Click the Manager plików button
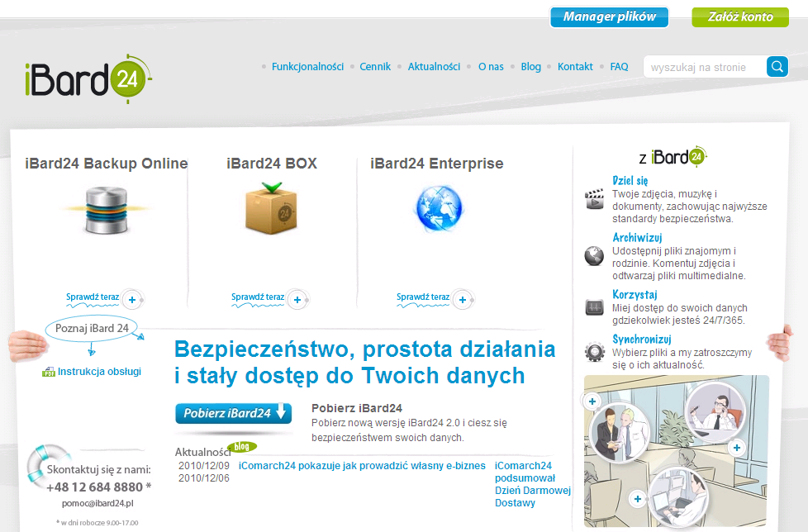This screenshot has width=808, height=532. [x=609, y=17]
